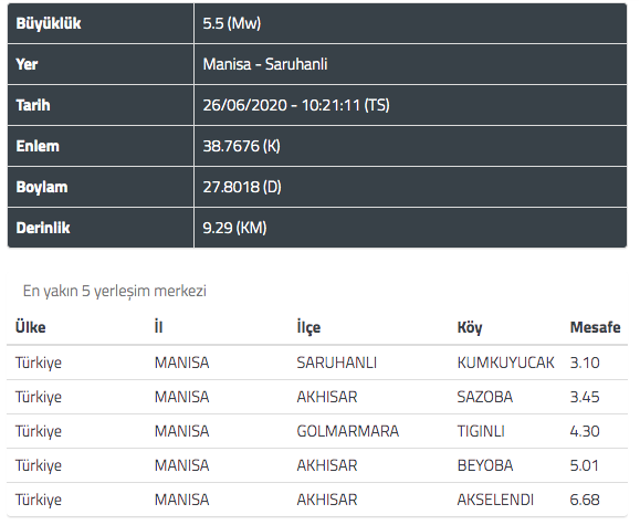Click the İlçe column header

tap(309, 327)
